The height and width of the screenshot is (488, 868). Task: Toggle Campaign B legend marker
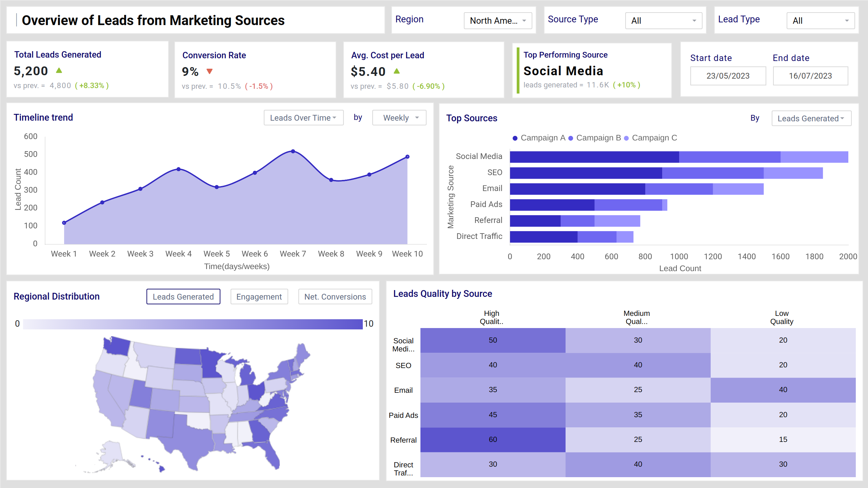point(571,138)
